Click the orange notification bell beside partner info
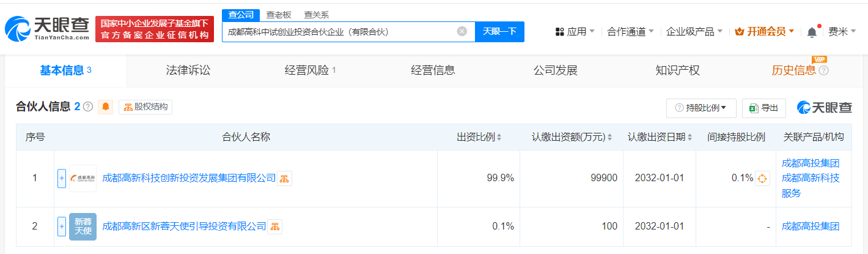Image resolution: width=868 pixels, height=254 pixels. coord(106,107)
